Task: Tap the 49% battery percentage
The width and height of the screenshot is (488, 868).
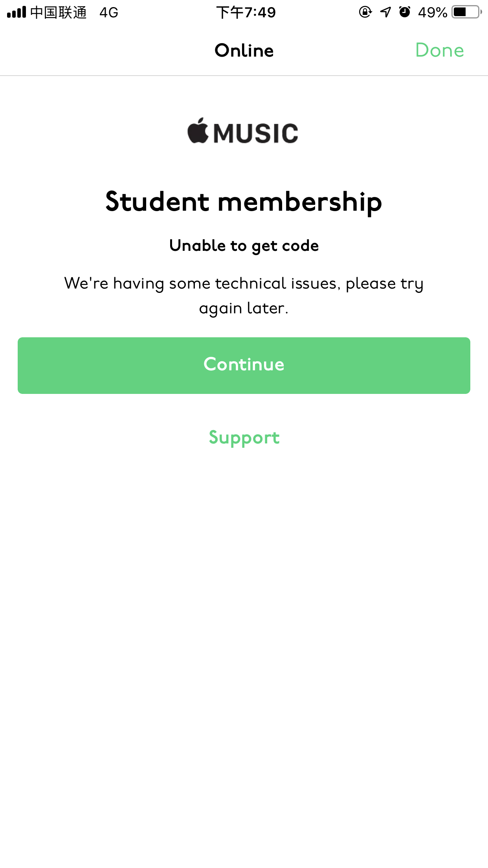Action: [432, 13]
